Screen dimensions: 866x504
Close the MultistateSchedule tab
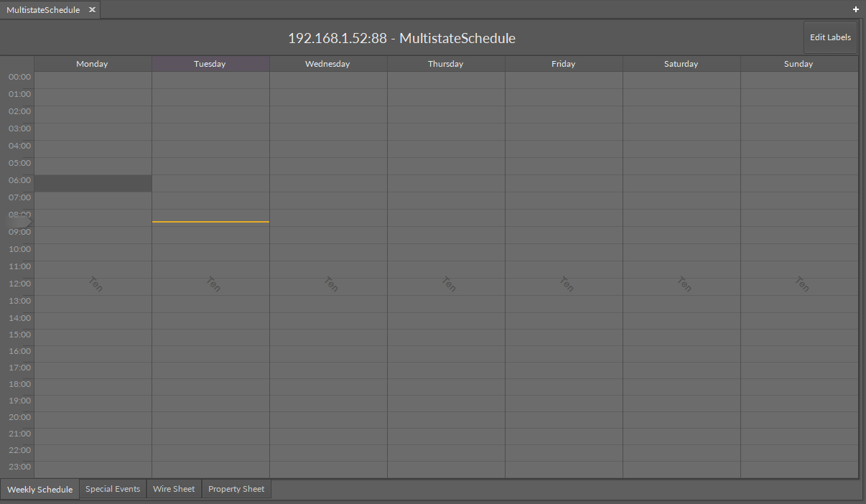click(91, 10)
